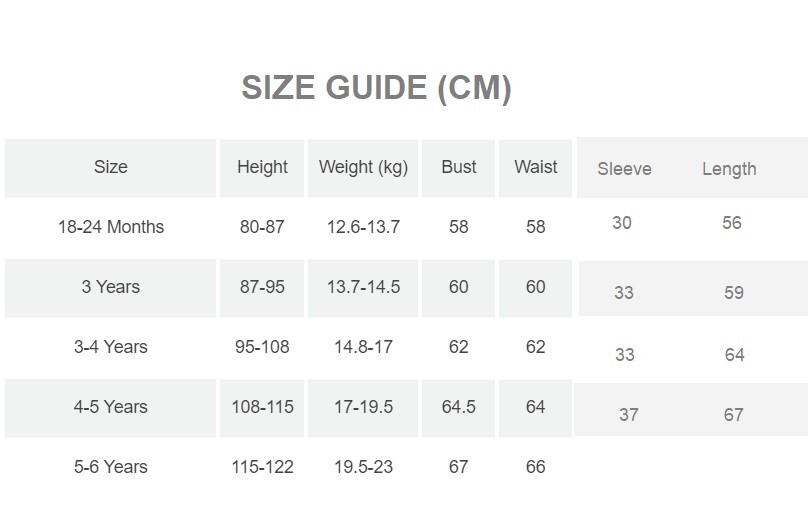The width and height of the screenshot is (808, 513).
Task: Click the 3 Years size row label
Action: (111, 287)
